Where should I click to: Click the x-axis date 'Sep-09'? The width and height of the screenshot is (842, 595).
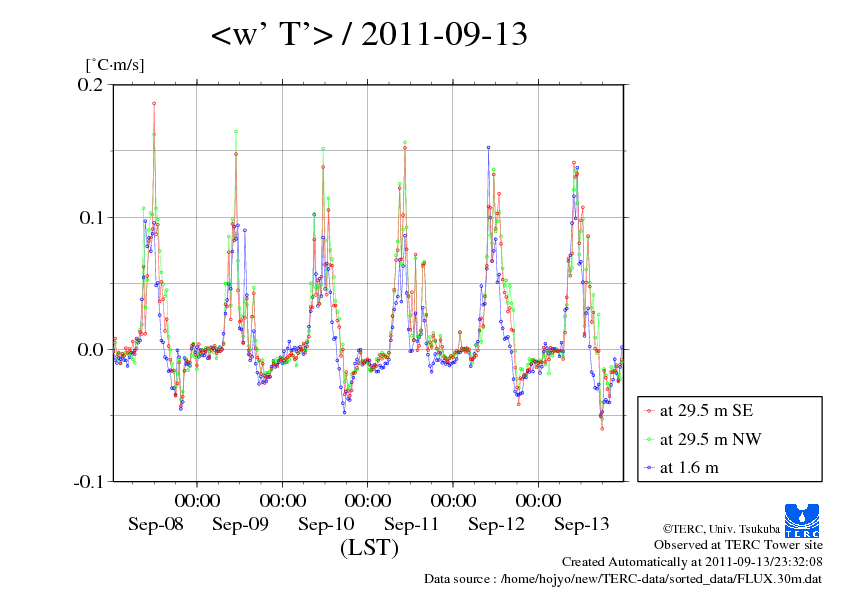pyautogui.click(x=240, y=524)
